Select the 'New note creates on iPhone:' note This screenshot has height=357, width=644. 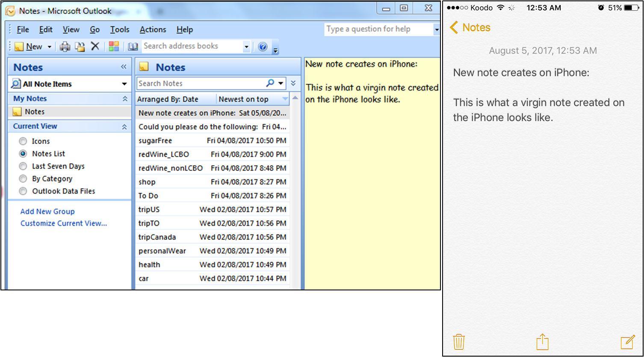[x=213, y=113]
